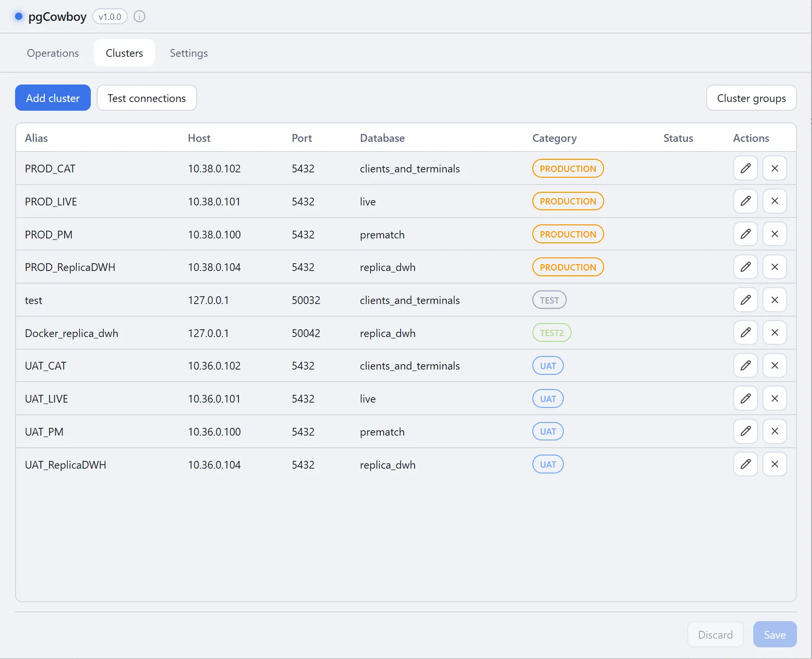Image resolution: width=812 pixels, height=659 pixels.
Task: Open the Settings tab
Action: pyautogui.click(x=189, y=53)
